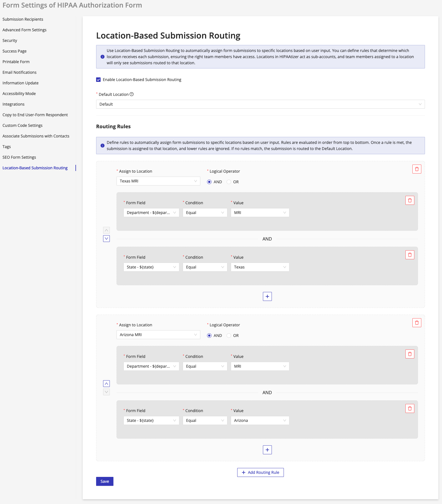The width and height of the screenshot is (442, 504).
Task: Select OR operator for Texas MRI rule
Action: pyautogui.click(x=229, y=182)
